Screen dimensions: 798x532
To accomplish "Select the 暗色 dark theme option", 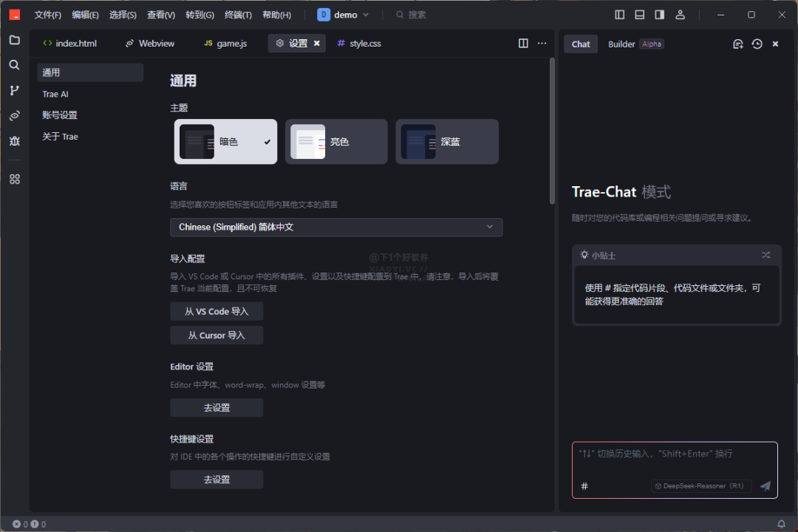I will (225, 142).
